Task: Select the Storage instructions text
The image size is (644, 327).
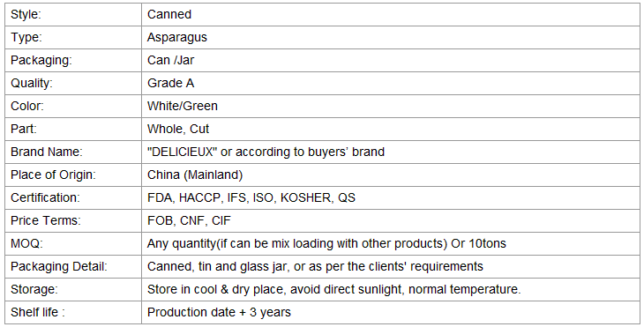Action: point(334,290)
